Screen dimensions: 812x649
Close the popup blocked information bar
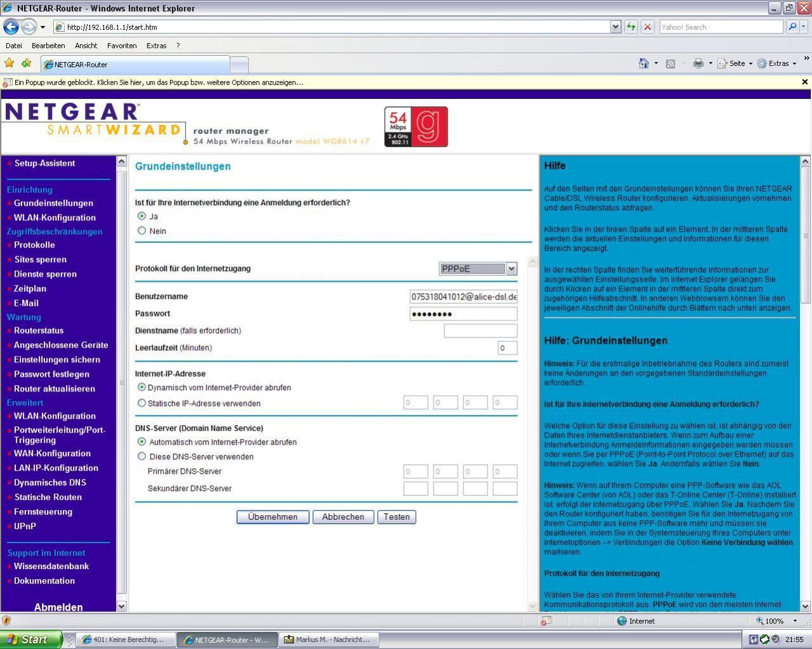point(804,82)
